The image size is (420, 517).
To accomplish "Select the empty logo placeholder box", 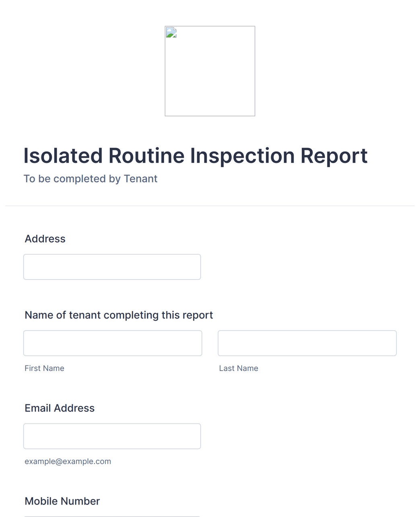I will 210,71.
